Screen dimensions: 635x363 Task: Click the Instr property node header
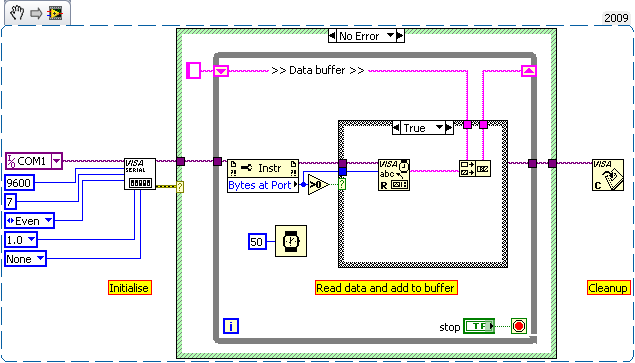click(263, 168)
